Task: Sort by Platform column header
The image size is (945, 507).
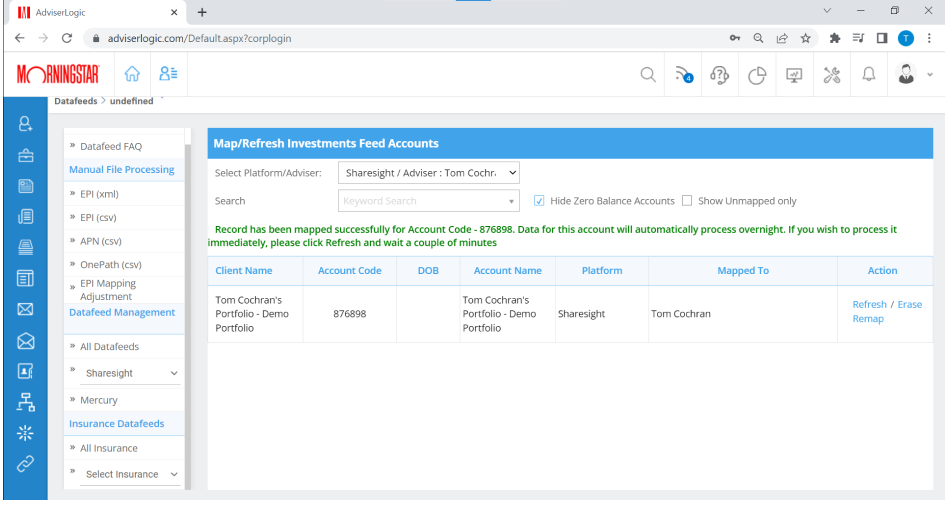Action: (x=601, y=271)
